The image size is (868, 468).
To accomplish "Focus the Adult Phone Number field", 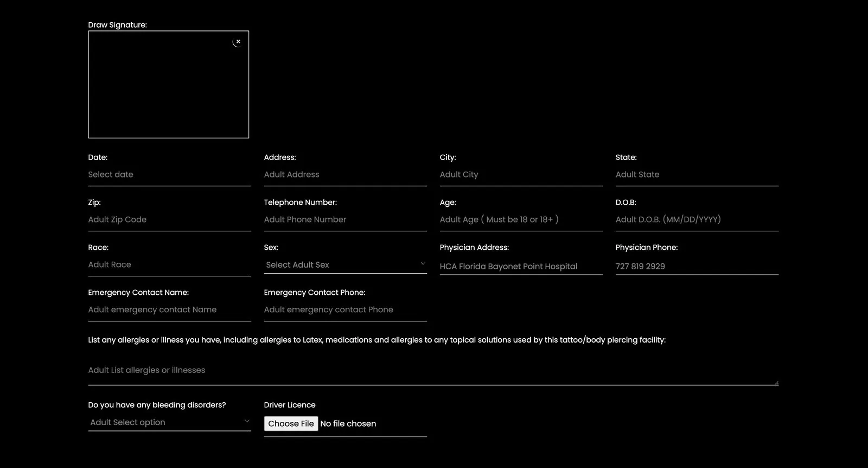I will (346, 219).
